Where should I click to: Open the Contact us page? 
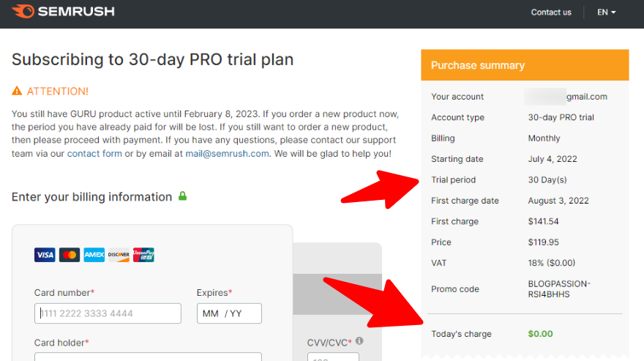click(x=551, y=12)
